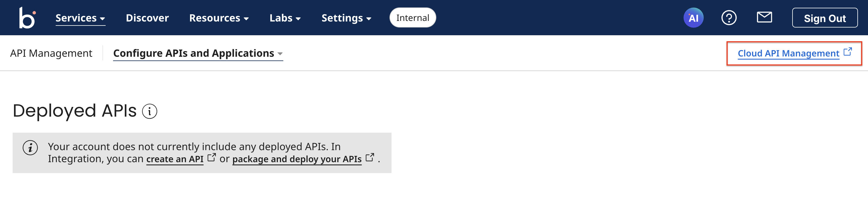The image size is (868, 200).
Task: Click external link icon next to Cloud API Management
Action: tap(847, 52)
